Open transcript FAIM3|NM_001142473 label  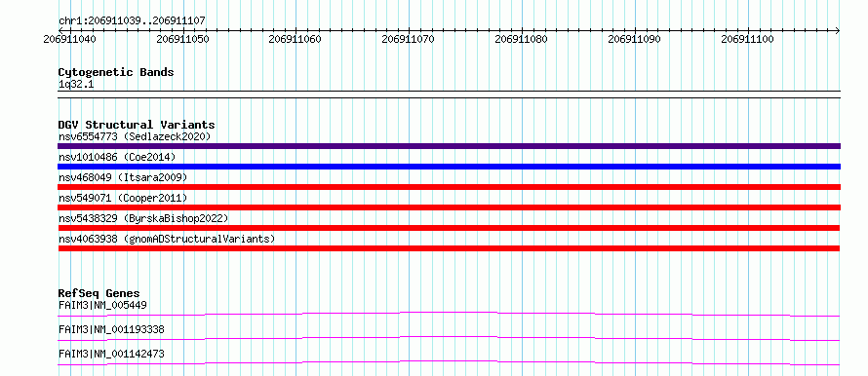111,355
